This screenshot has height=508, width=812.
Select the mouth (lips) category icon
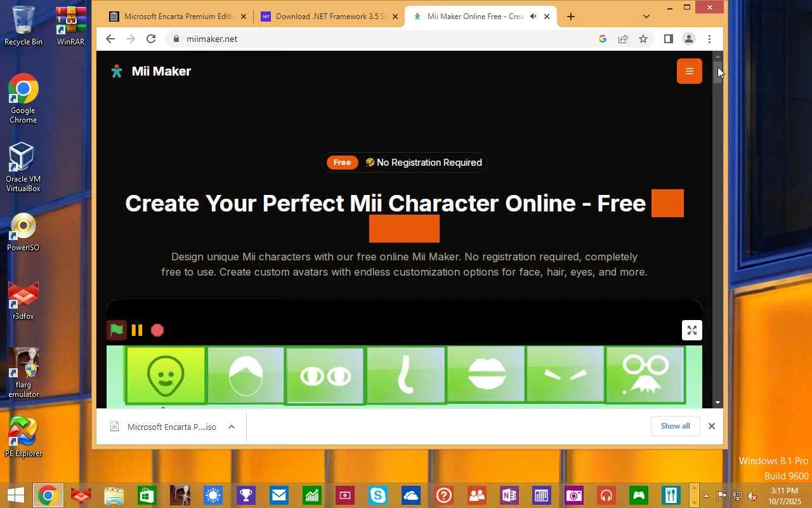(486, 375)
